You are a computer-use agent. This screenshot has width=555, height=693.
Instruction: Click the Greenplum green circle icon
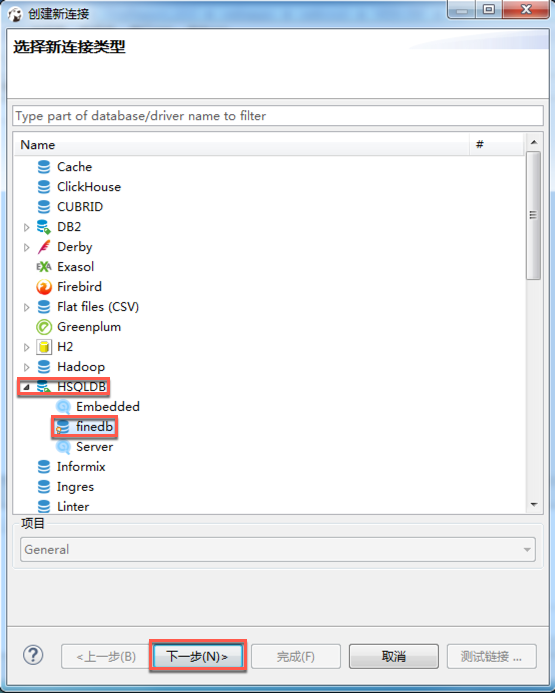pyautogui.click(x=44, y=327)
